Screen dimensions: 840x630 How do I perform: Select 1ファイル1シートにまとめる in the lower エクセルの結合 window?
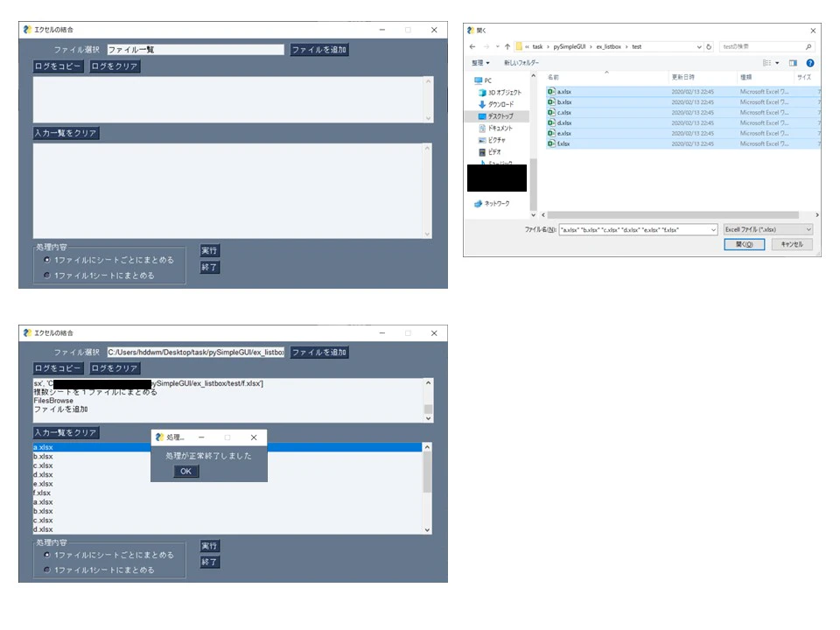tap(47, 570)
